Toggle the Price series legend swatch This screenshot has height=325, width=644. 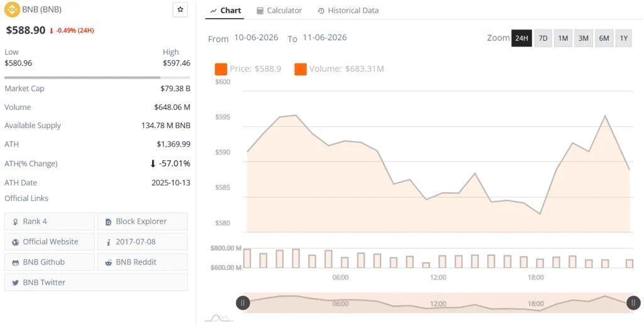coord(221,69)
